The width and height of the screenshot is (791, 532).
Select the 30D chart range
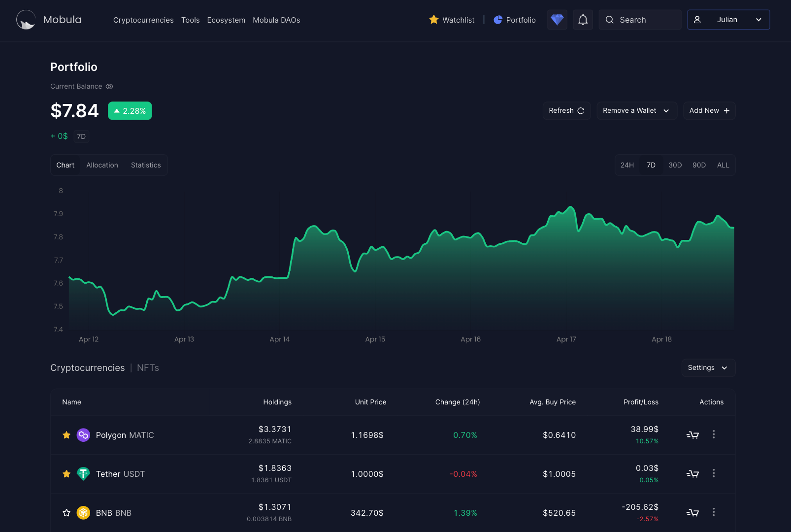tap(675, 165)
